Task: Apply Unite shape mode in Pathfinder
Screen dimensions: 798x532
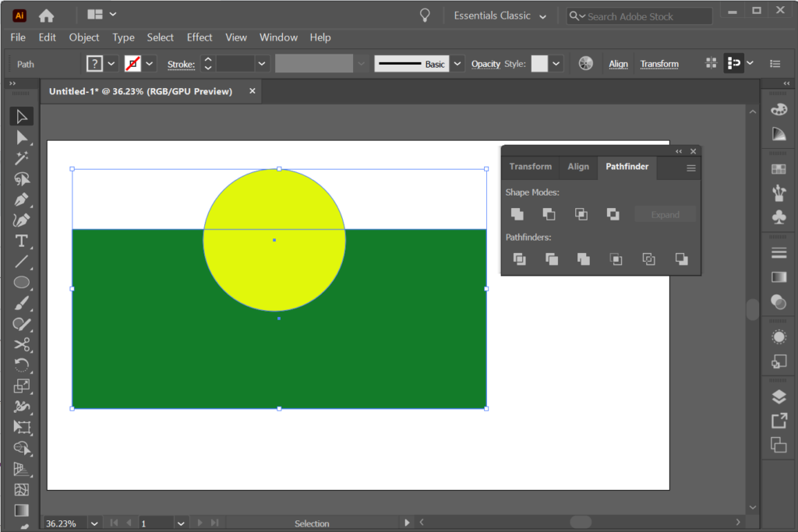Action: pyautogui.click(x=517, y=213)
